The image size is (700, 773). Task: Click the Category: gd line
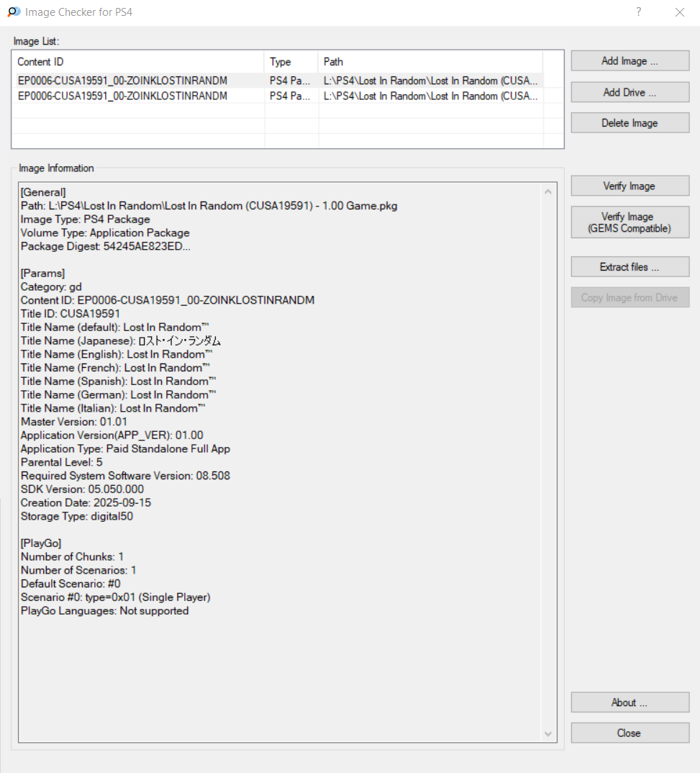[51, 287]
